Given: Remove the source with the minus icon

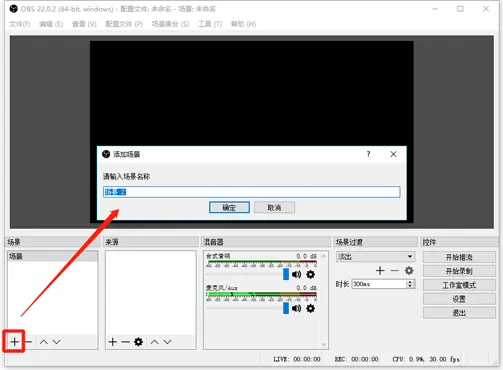Looking at the screenshot, I should pyautogui.click(x=125, y=342).
